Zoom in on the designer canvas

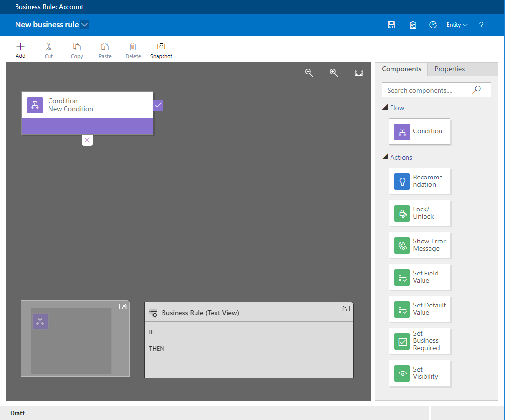coord(334,73)
